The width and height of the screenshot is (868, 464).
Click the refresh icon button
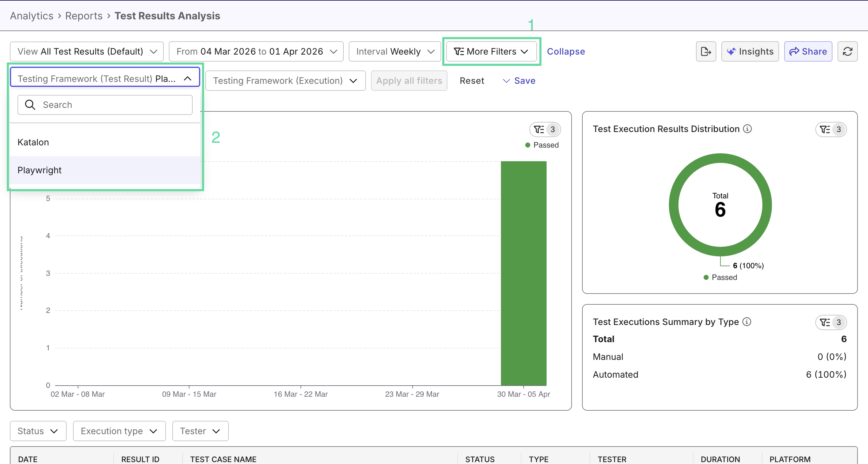click(847, 51)
